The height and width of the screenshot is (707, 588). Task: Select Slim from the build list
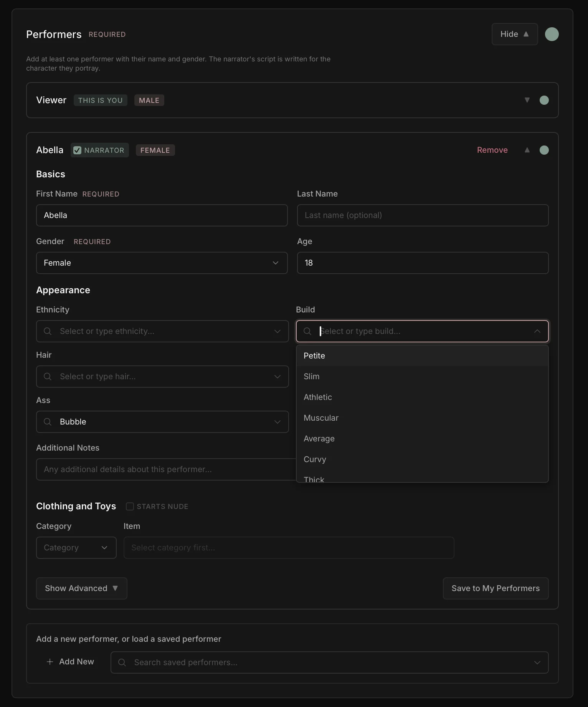coord(422,377)
